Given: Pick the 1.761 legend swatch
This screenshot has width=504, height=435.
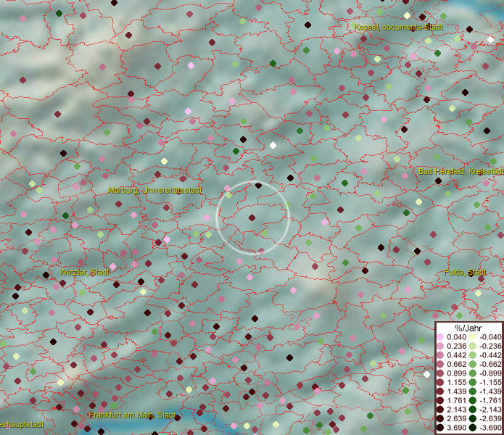Looking at the screenshot, I should [x=440, y=401].
